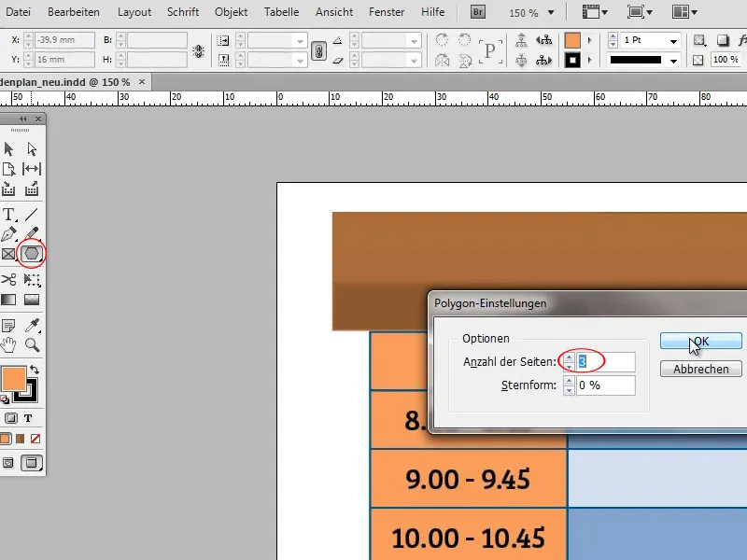Select the Zoom (magnifier) tool
747x560 pixels.
[x=32, y=344]
